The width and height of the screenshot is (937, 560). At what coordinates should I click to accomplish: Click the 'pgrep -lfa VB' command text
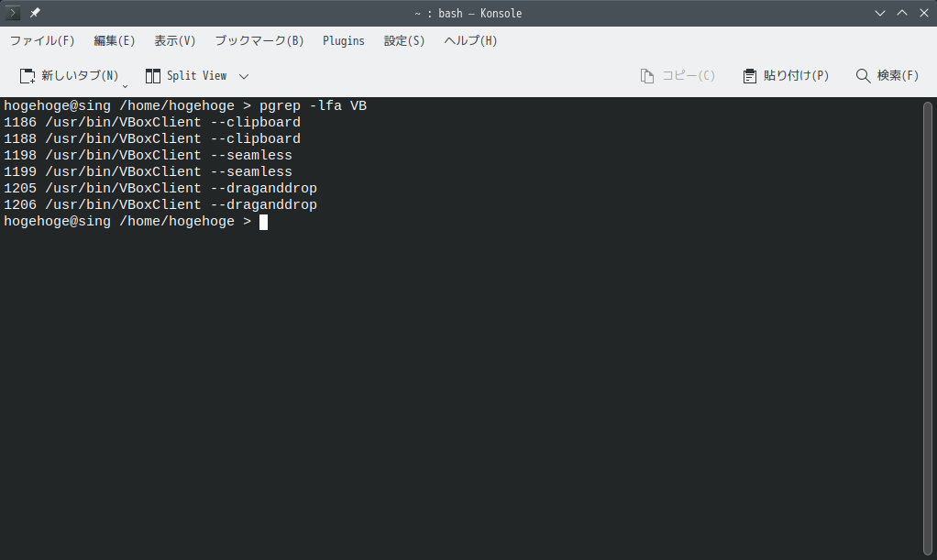point(313,105)
